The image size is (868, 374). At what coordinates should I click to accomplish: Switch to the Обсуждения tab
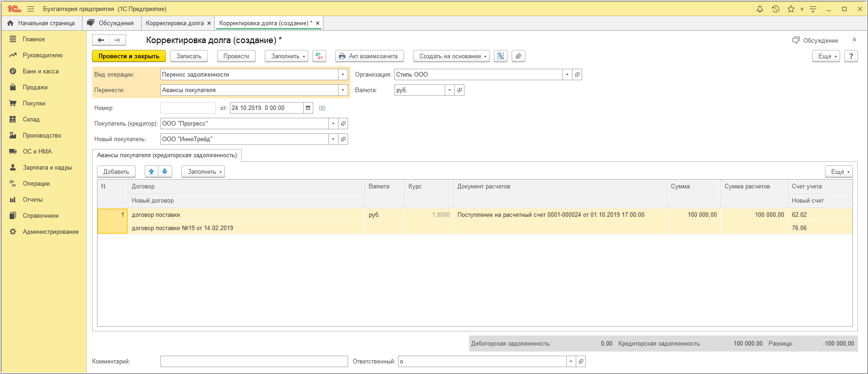click(x=111, y=23)
